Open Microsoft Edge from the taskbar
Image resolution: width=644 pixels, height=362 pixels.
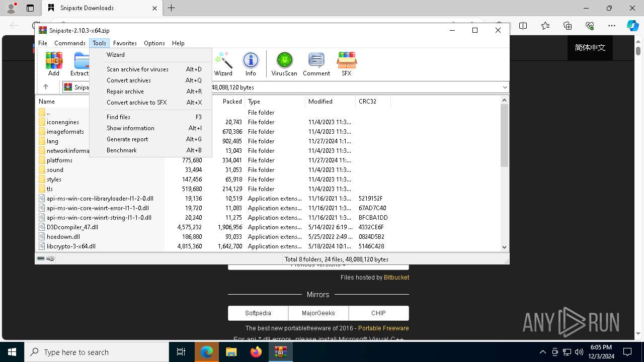click(x=207, y=352)
